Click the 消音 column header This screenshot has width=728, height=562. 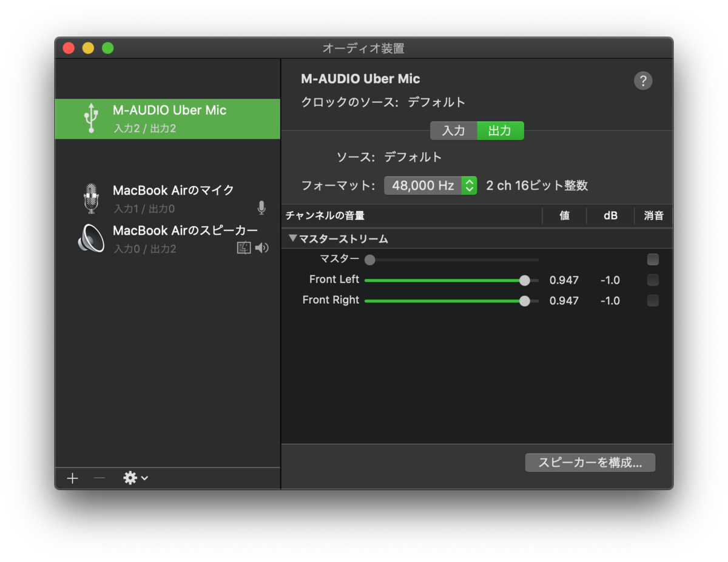pyautogui.click(x=653, y=216)
